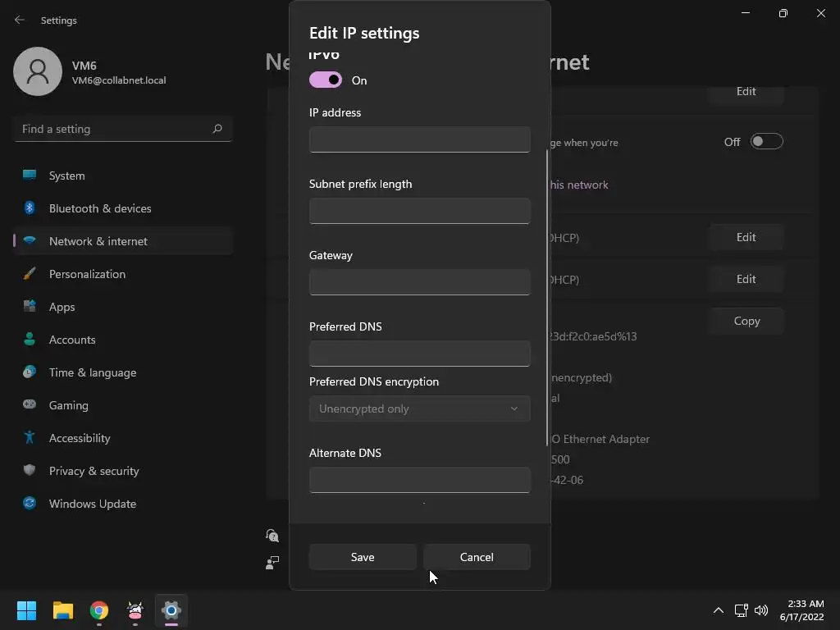Toggle the metered connection switch

(x=766, y=142)
